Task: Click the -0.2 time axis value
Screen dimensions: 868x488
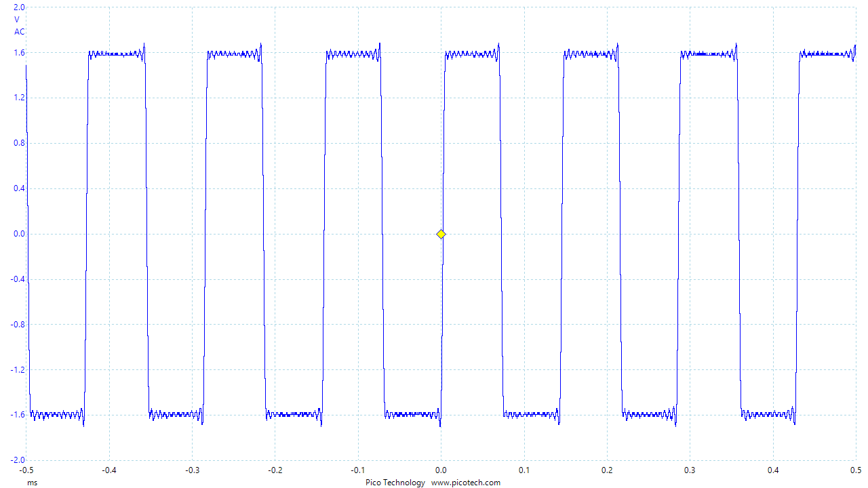Action: (275, 470)
